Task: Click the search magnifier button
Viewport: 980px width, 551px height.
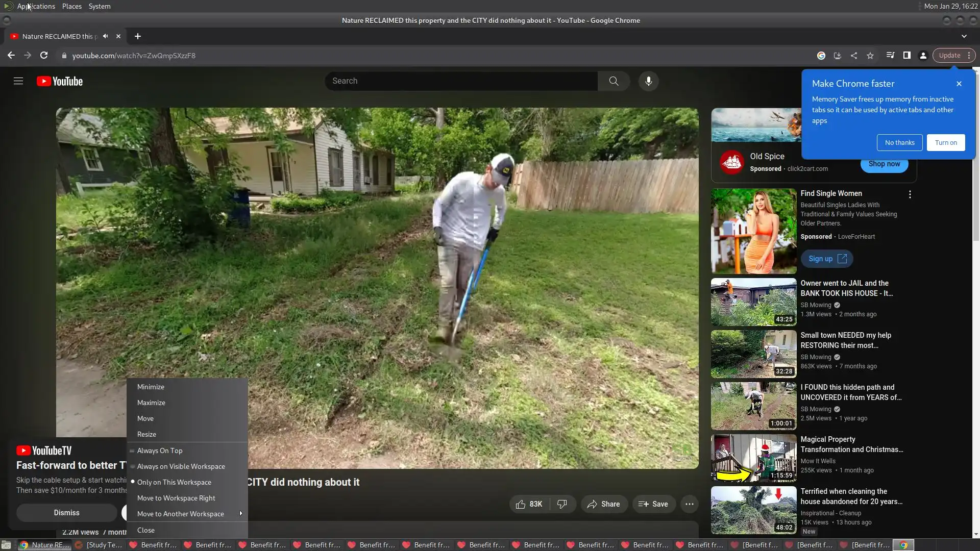Action: pos(614,81)
